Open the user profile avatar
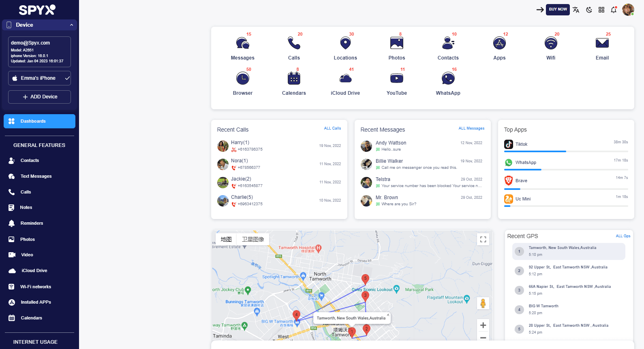This screenshot has width=644, height=349. point(628,10)
